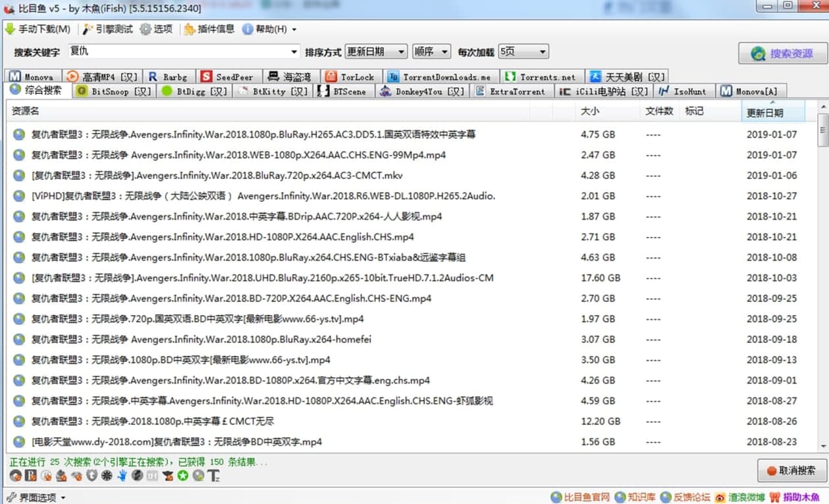
Task: Switch to the Rarbg tab
Action: [x=169, y=76]
